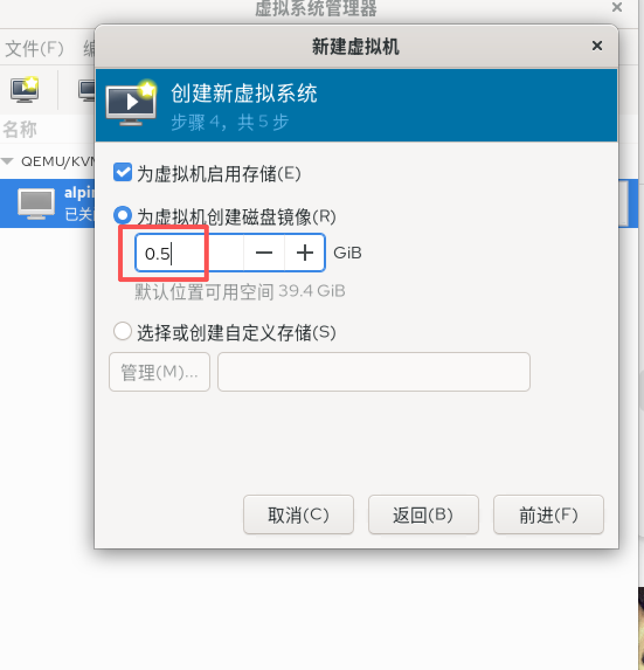Increase disk size with the plus button
This screenshot has height=670, width=644.
[x=305, y=253]
